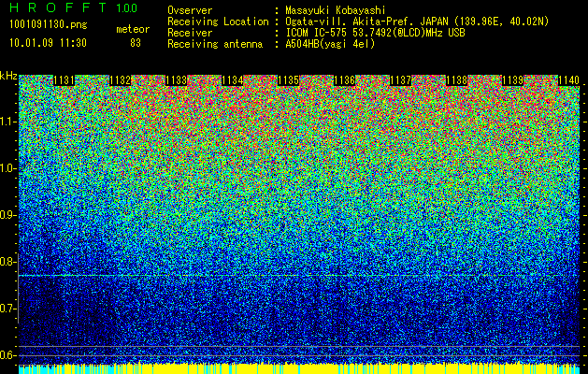Click the 1.1 frequency axis label
Screen dimensions: 588x374
click(x=7, y=122)
